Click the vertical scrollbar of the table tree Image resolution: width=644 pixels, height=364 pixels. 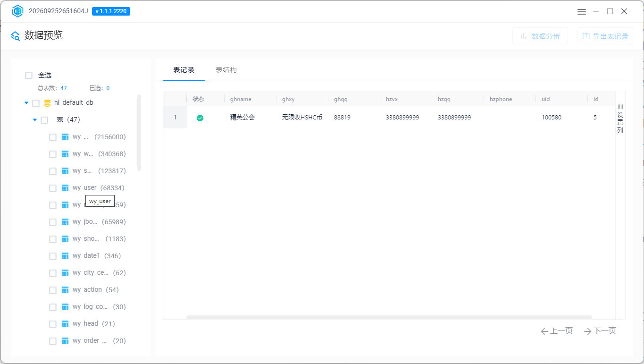(139, 132)
